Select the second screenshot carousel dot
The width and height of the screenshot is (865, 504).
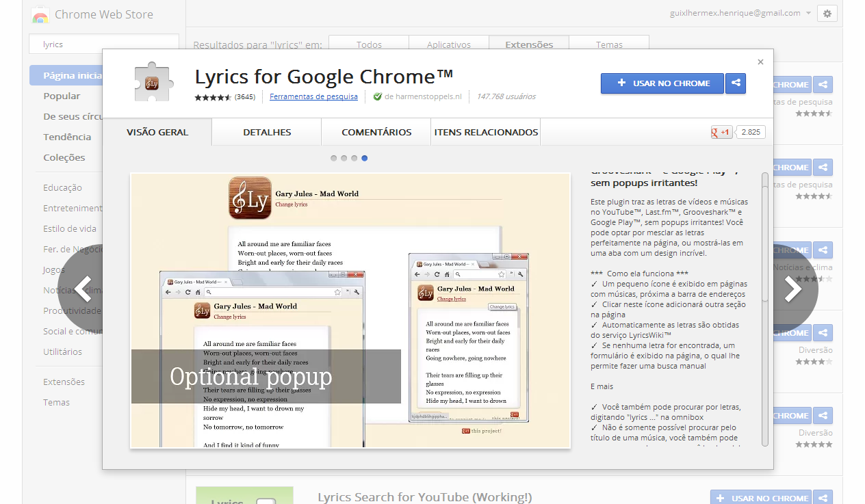(x=344, y=158)
